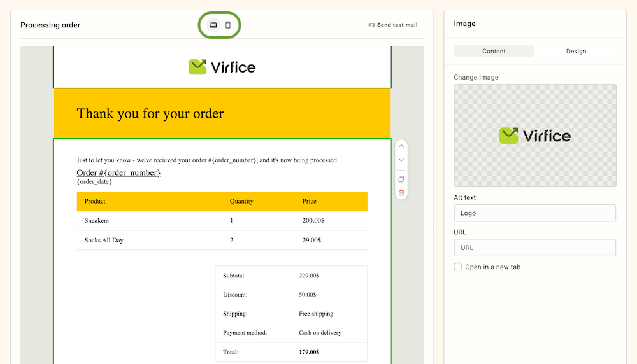Click the Image panel heading

point(464,24)
